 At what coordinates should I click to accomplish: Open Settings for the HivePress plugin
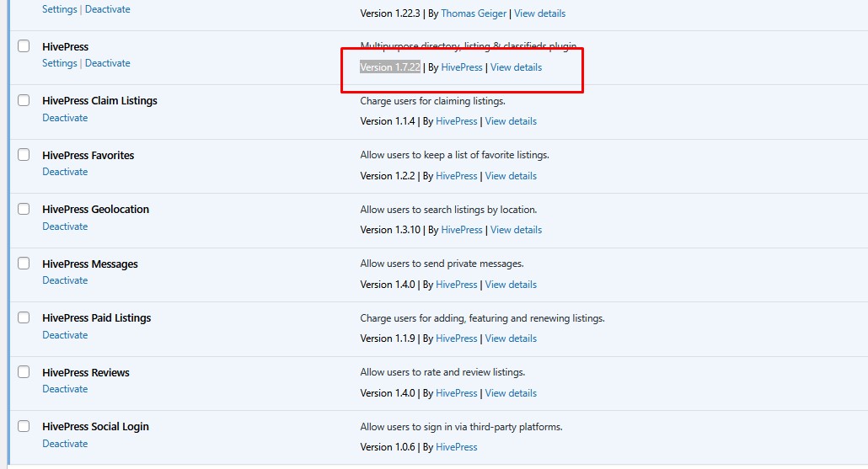tap(59, 63)
